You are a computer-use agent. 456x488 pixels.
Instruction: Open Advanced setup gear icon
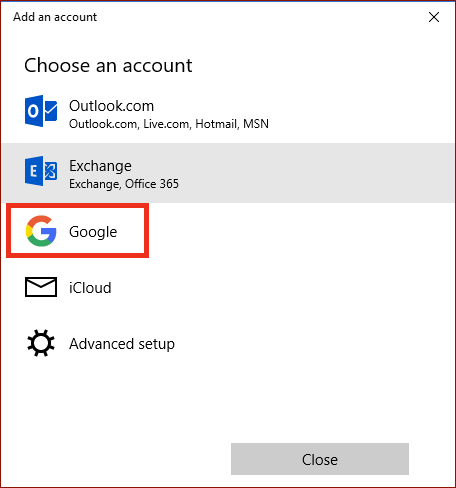click(41, 343)
